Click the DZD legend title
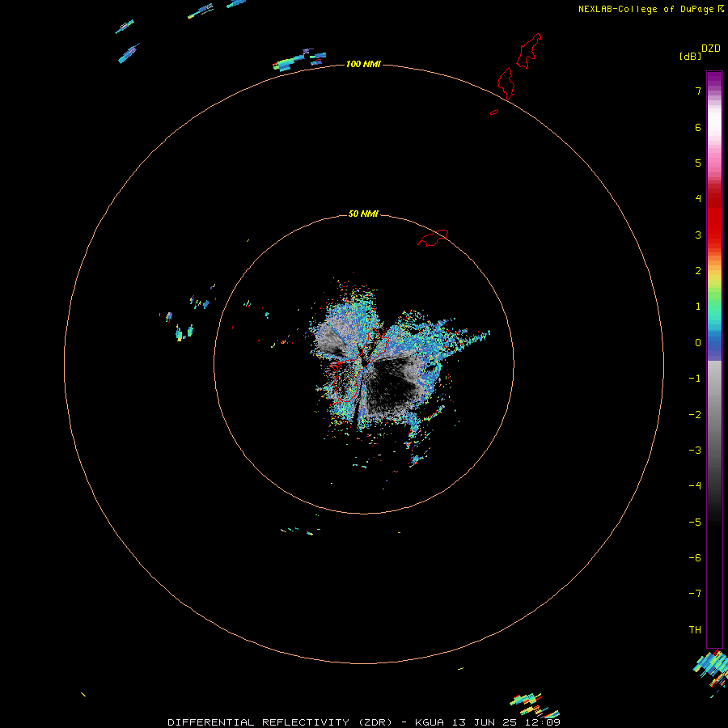This screenshot has width=728, height=728. click(x=710, y=49)
